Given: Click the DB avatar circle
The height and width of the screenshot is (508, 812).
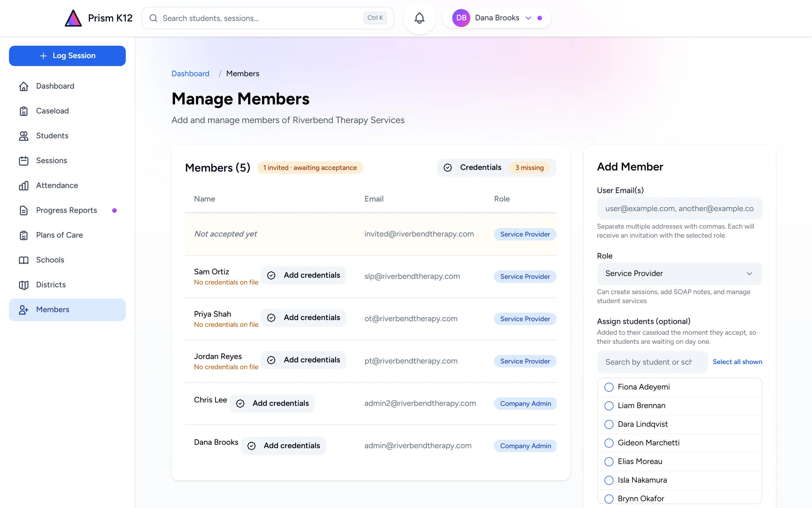Looking at the screenshot, I should (461, 18).
